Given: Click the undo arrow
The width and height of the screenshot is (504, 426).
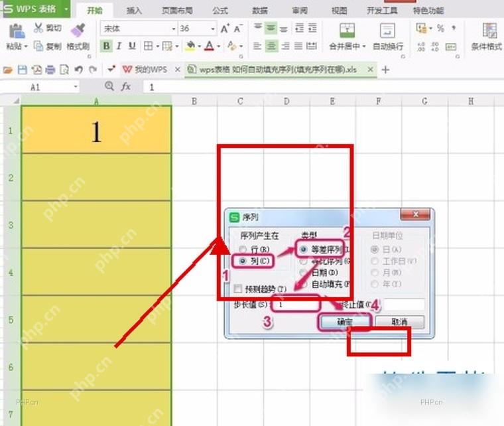Looking at the screenshot, I should [x=79, y=70].
